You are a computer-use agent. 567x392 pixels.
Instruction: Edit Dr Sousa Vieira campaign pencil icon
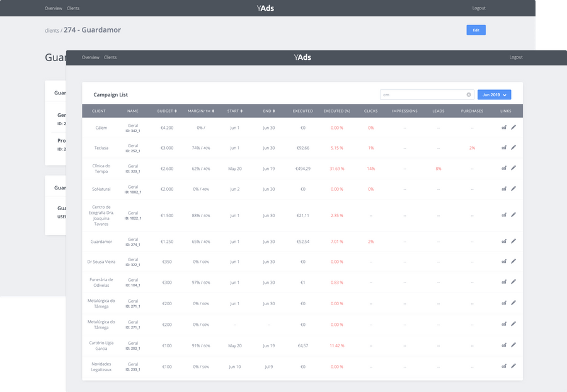click(x=513, y=261)
